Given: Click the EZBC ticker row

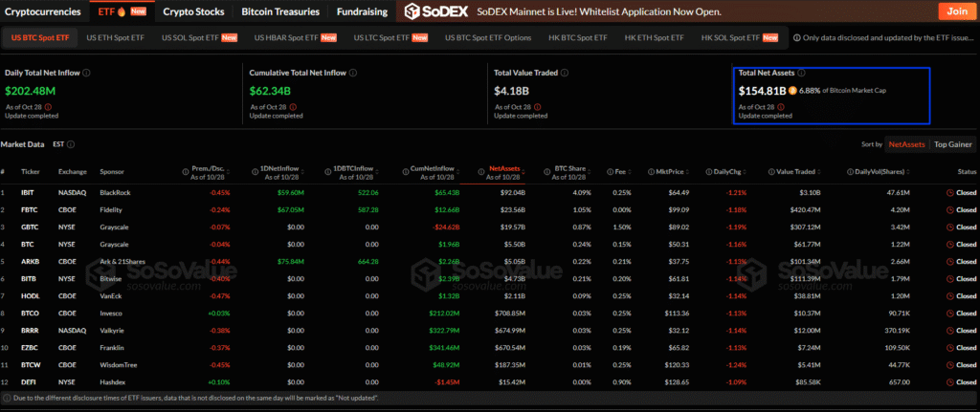Looking at the screenshot, I should tap(490, 347).
